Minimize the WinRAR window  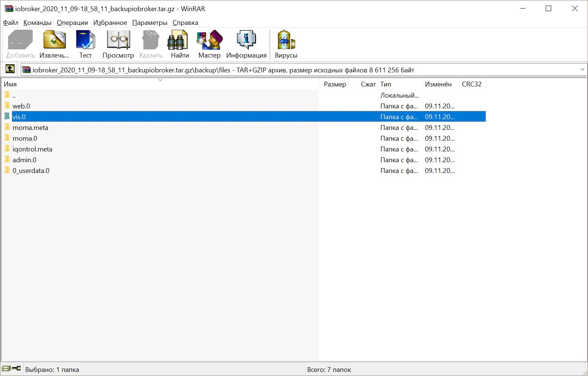523,9
